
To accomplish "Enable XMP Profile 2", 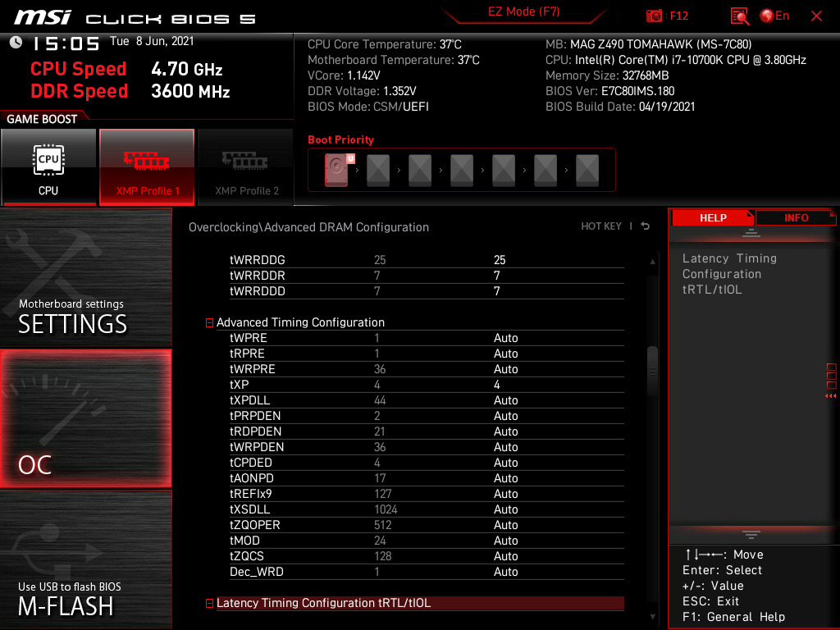I will (246, 167).
